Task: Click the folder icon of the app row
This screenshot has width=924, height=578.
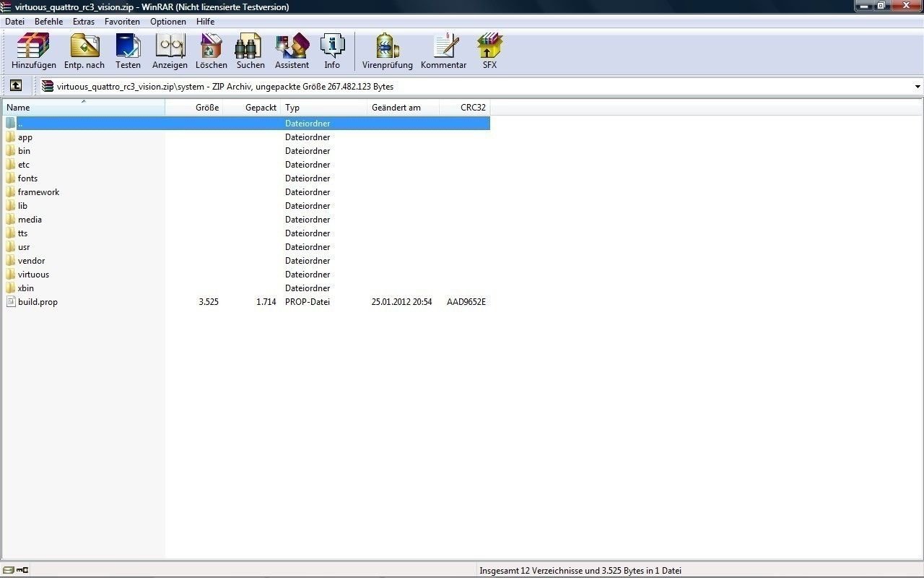Action: pyautogui.click(x=11, y=137)
